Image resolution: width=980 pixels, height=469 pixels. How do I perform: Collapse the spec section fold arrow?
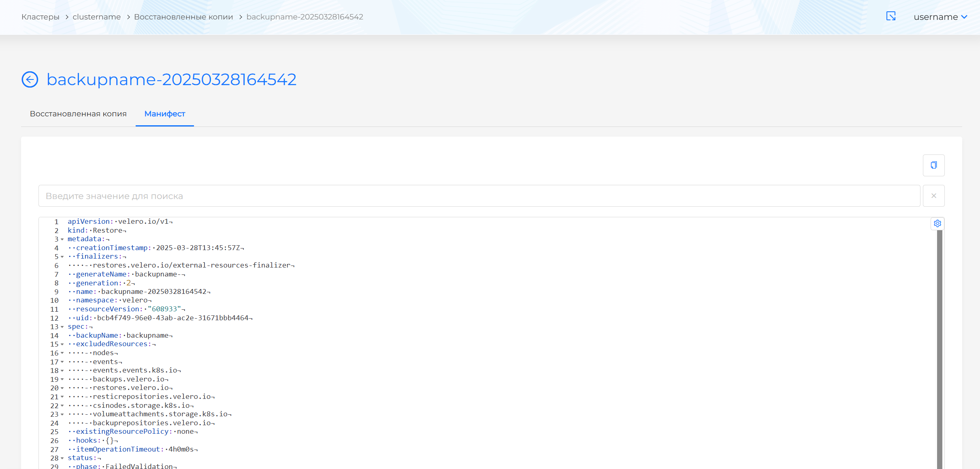coord(62,327)
